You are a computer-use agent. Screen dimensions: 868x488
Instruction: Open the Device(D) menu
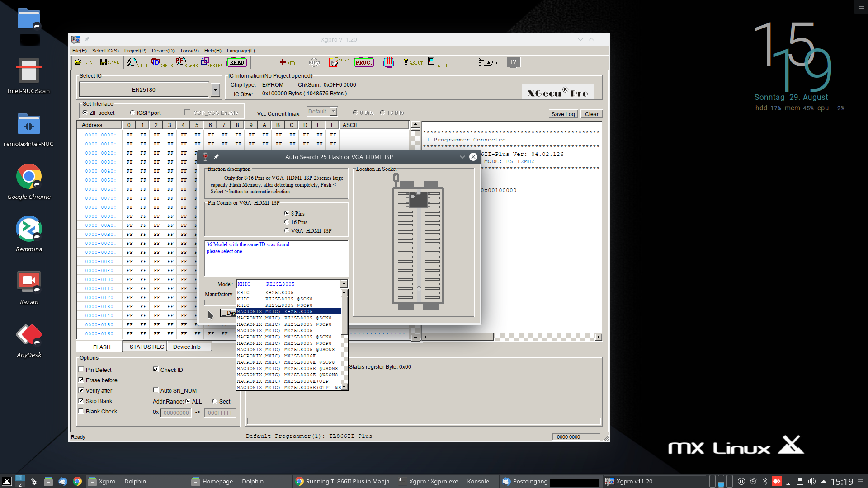point(163,51)
